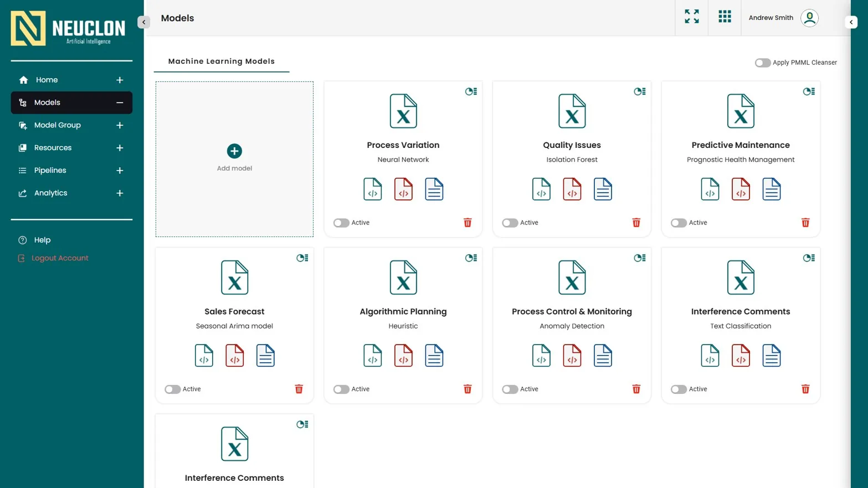Click the Excel icon on Interference Comments Text Classification card
This screenshot has width=868, height=488.
click(741, 278)
